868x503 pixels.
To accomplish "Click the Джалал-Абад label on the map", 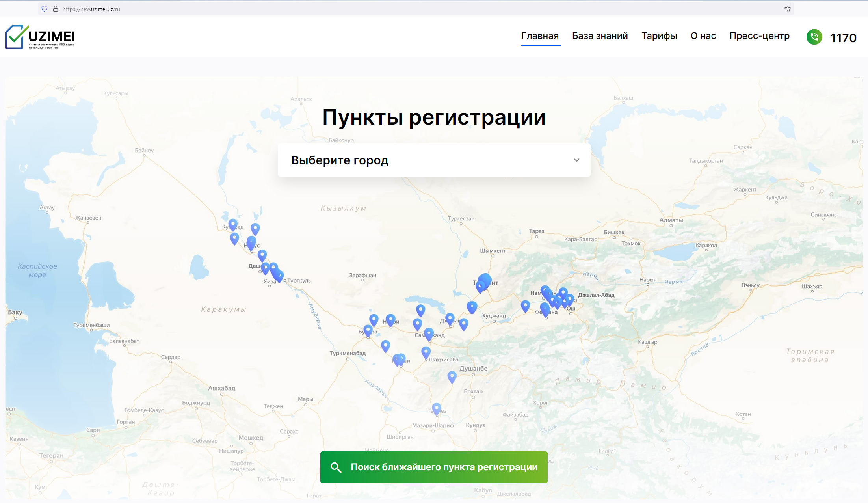I will click(596, 295).
